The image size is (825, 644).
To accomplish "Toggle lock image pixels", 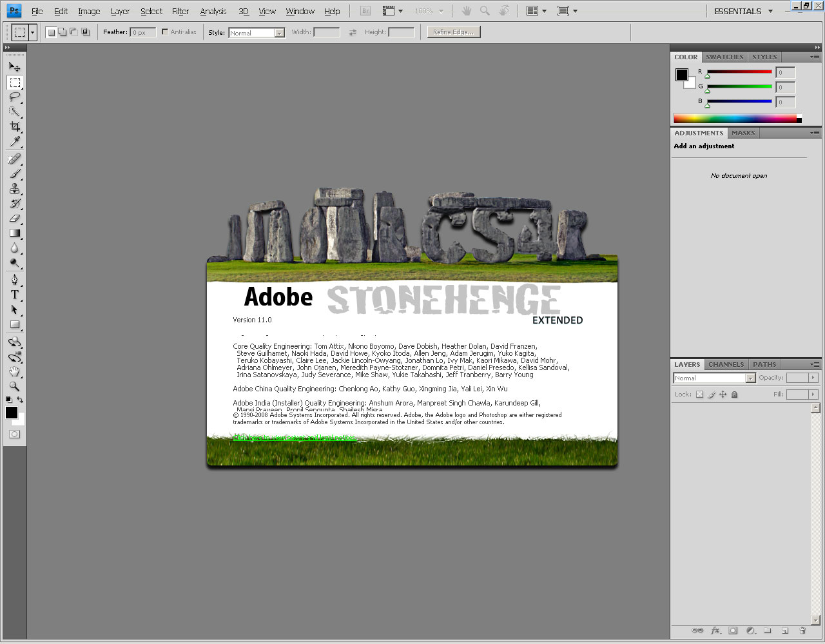I will [712, 395].
